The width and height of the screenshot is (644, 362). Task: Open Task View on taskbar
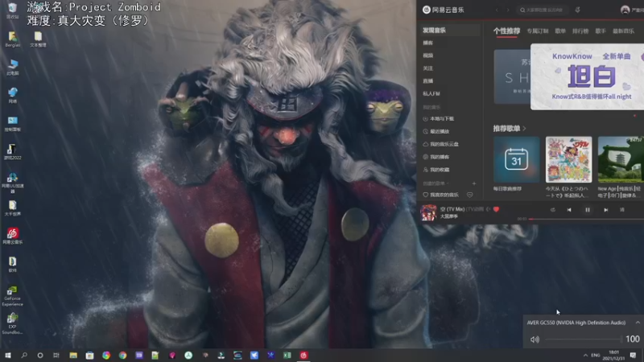click(x=56, y=356)
